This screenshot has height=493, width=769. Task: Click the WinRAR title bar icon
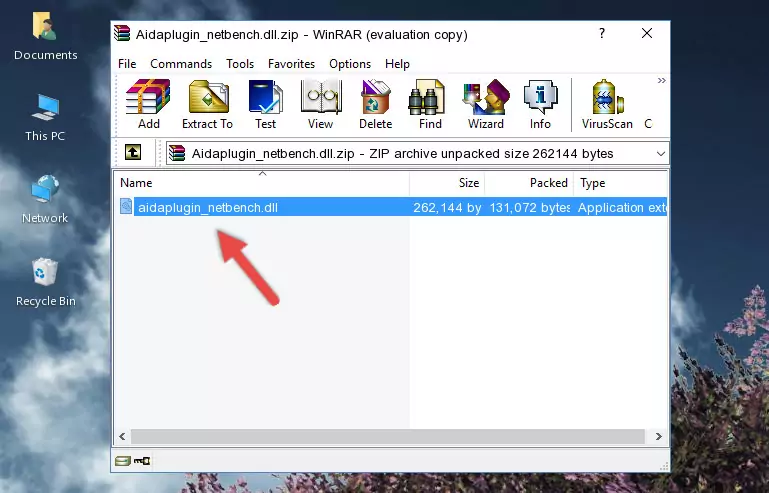pos(122,33)
